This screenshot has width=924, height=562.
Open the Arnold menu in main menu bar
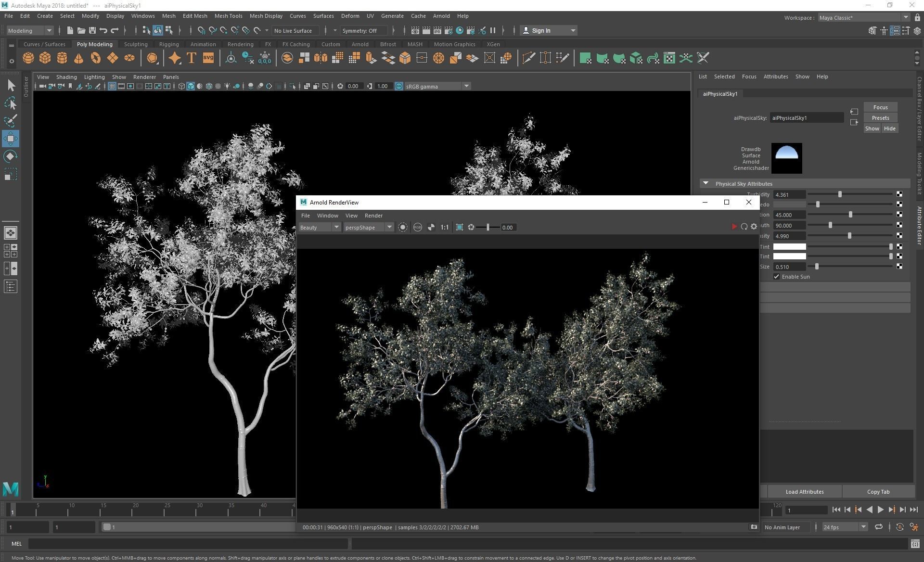[441, 16]
